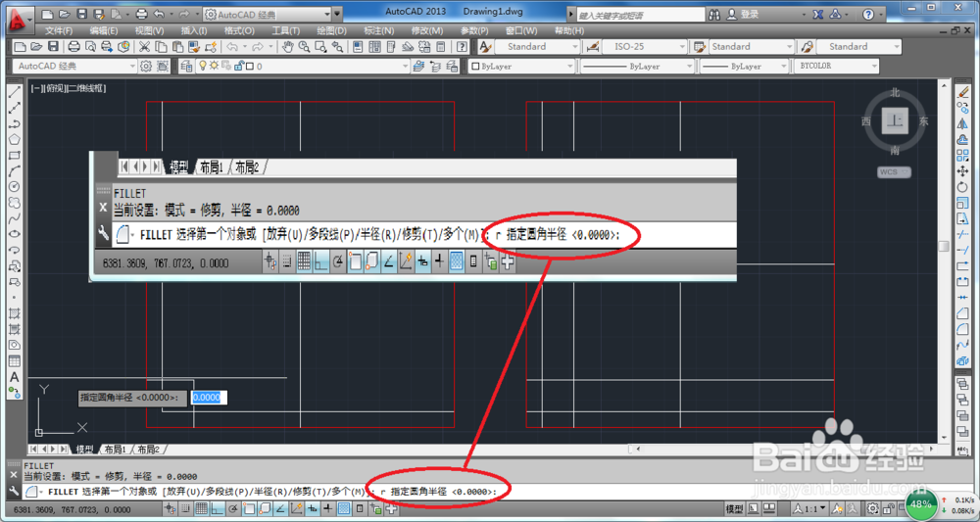The image size is (980, 522).
Task: Select the Circle draw tool
Action: coord(15,187)
